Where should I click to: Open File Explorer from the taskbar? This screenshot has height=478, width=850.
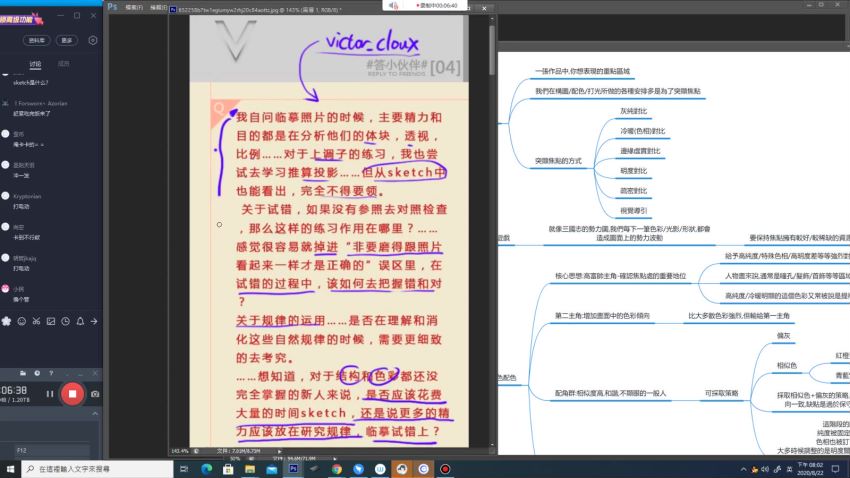point(250,469)
